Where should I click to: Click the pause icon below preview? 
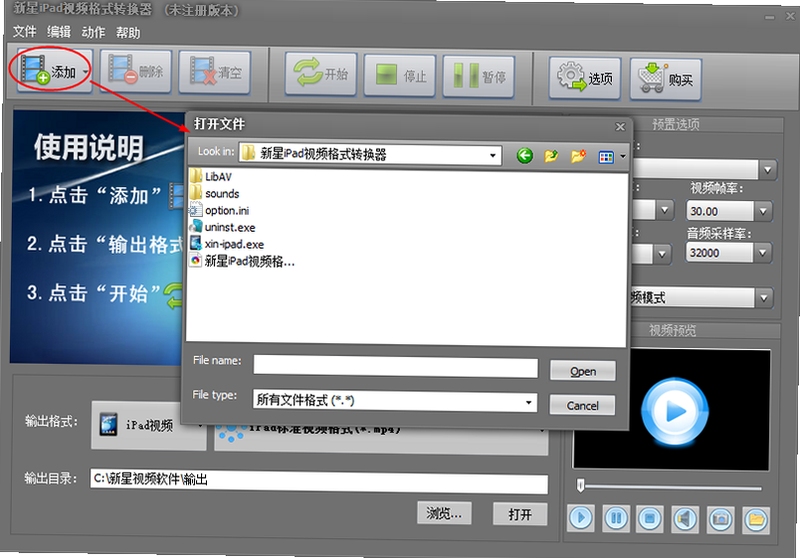pos(616,519)
